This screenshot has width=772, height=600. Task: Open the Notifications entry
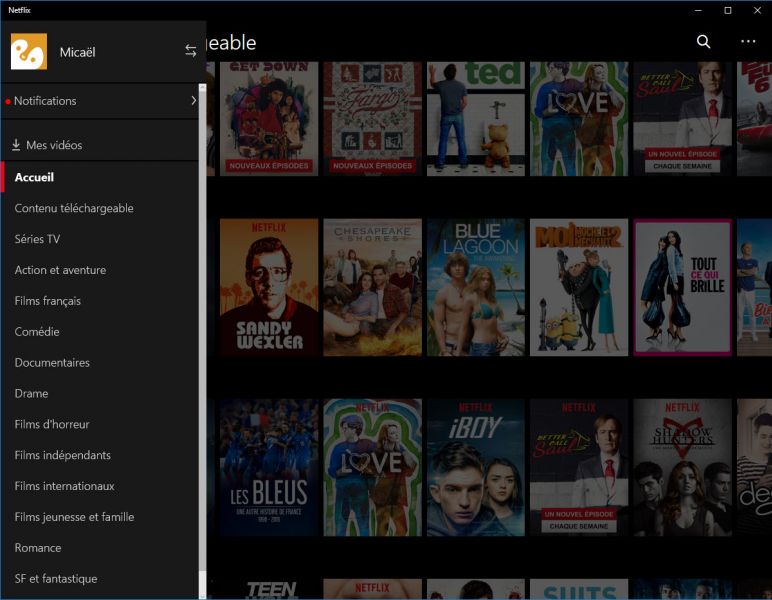(x=100, y=101)
